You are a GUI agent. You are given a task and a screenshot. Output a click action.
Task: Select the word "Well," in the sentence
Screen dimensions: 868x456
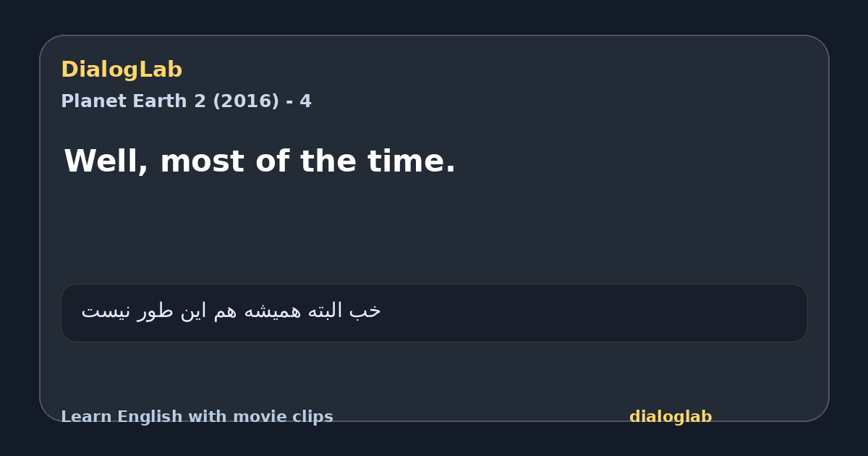[106, 161]
